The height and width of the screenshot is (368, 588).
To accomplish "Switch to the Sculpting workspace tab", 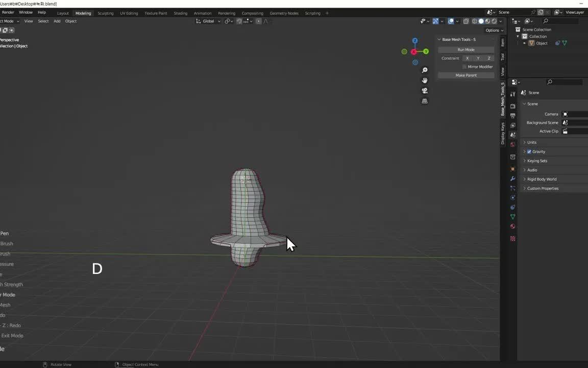I will (x=105, y=13).
